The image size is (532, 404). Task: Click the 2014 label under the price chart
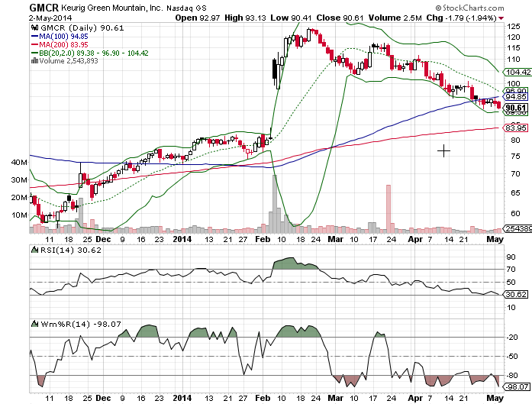tap(182, 239)
